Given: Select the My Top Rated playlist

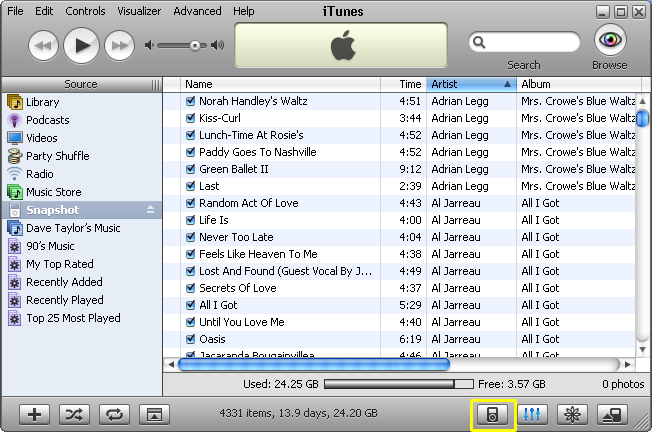Looking at the screenshot, I should click(82, 264).
